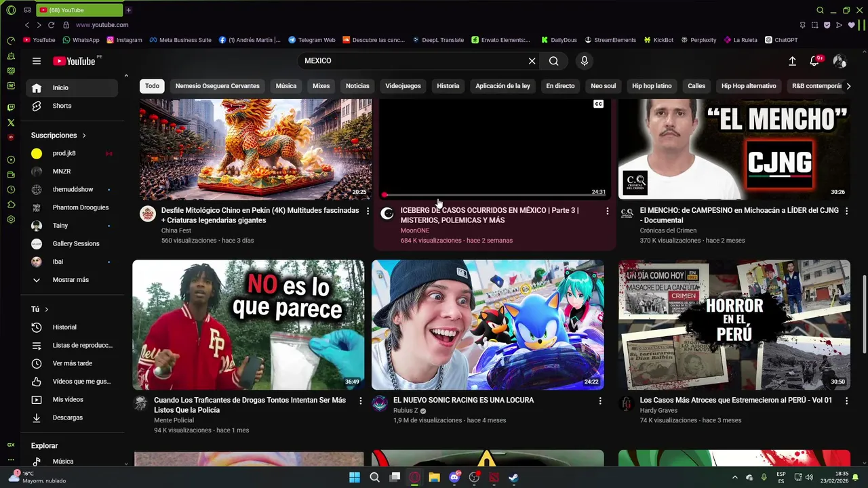Open HORROR EN EL PERÚ thumbnail
868x488 pixels.
pos(734,325)
